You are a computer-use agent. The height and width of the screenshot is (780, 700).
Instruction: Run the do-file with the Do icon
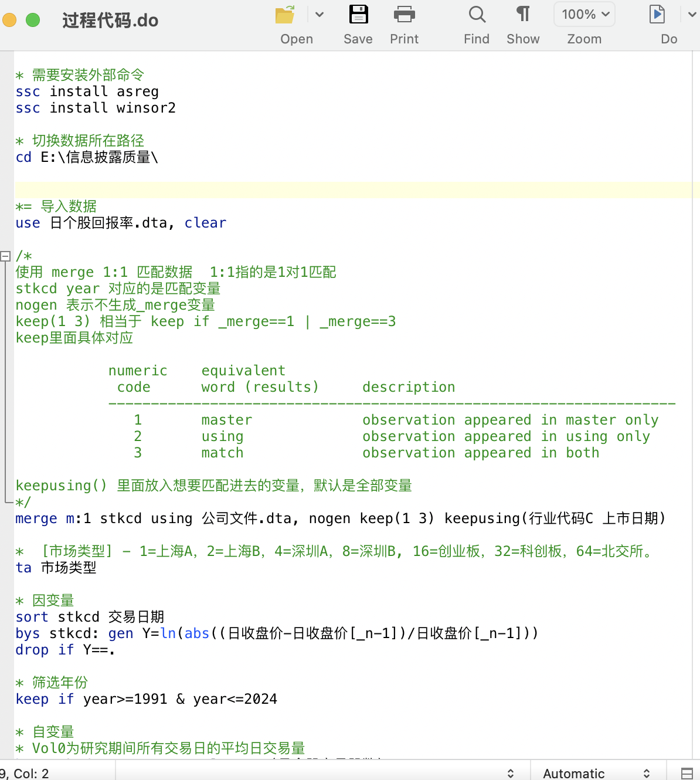coord(657,15)
